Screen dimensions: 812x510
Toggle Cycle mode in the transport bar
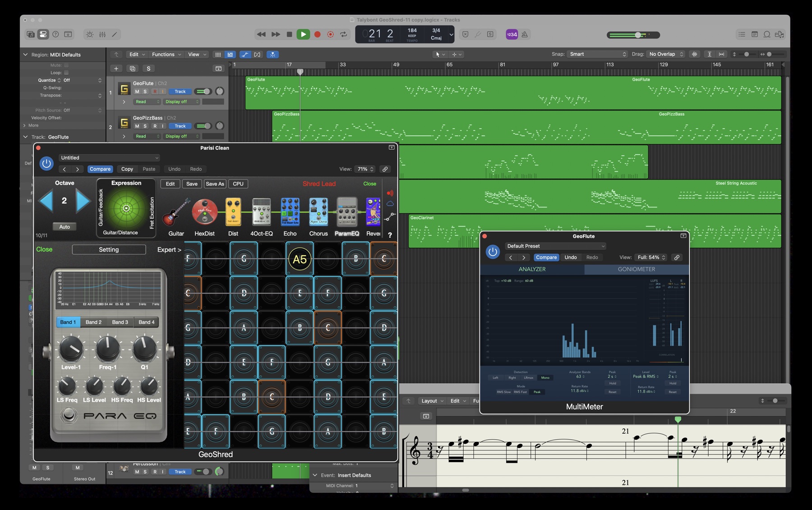(x=344, y=34)
